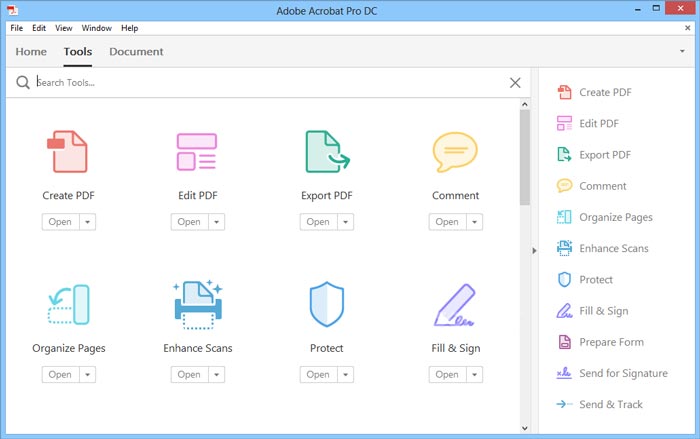Viewport: 700px width, 439px height.
Task: Select Organize Pages icon in right sidebar
Action: [x=564, y=217]
